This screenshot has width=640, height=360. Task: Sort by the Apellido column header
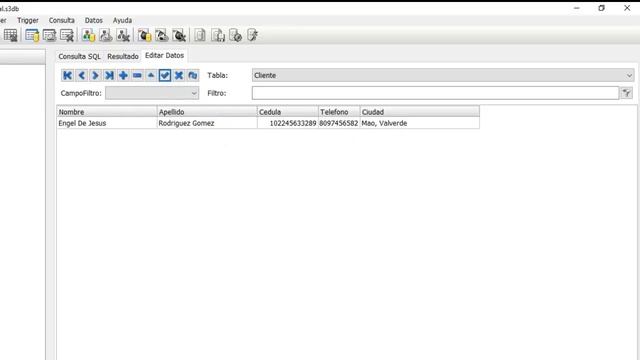tap(207, 111)
